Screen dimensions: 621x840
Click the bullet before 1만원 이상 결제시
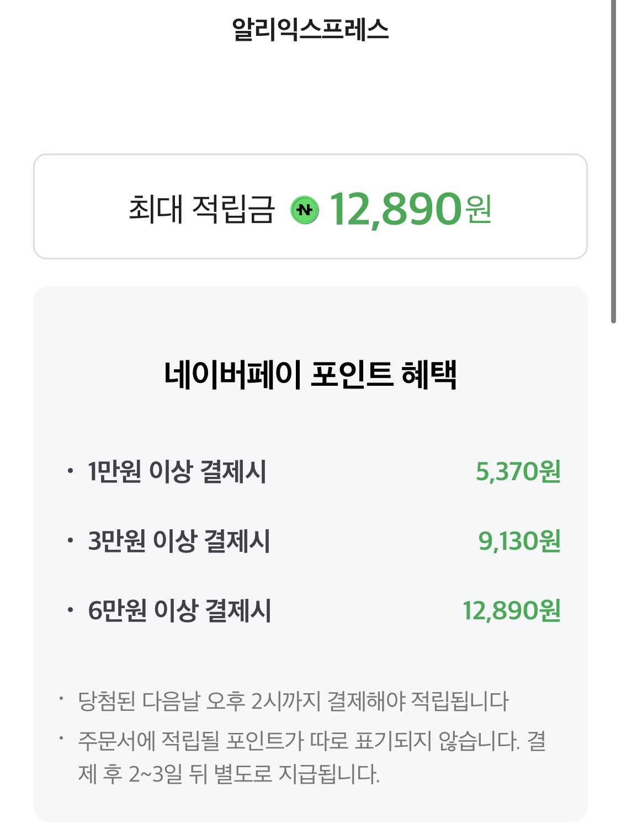click(x=70, y=471)
